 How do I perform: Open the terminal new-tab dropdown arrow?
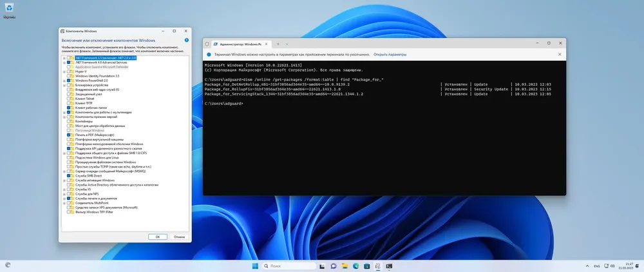coord(287,44)
